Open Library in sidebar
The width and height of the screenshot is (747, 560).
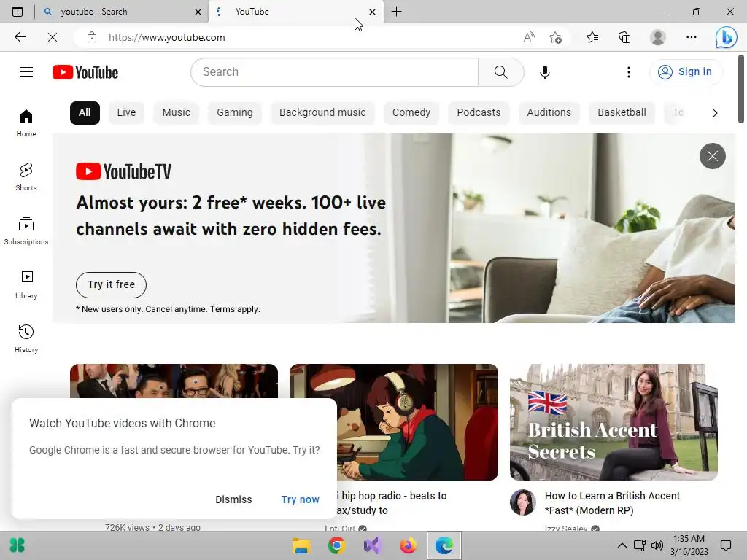(x=26, y=285)
